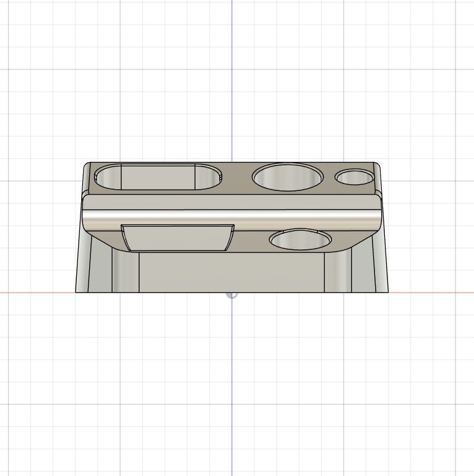Viewport: 474px width, 476px height.
Task: Select the large circular hole on top face
Action: tap(287, 177)
